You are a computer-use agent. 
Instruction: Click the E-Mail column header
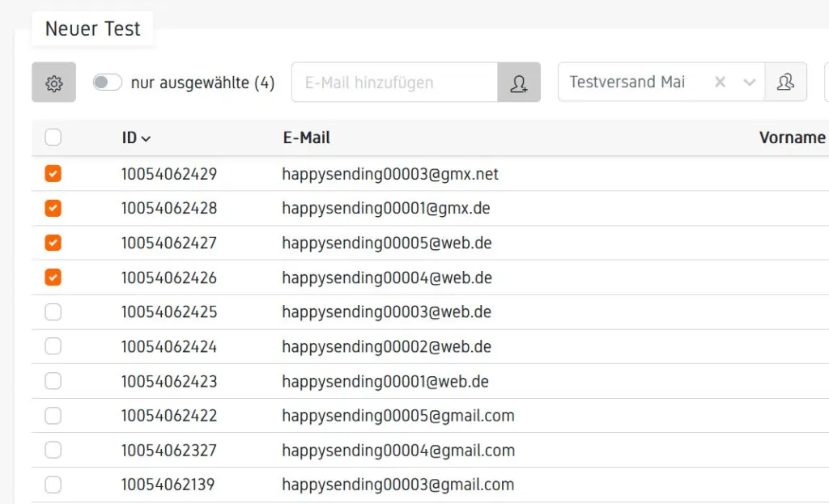pyautogui.click(x=306, y=138)
